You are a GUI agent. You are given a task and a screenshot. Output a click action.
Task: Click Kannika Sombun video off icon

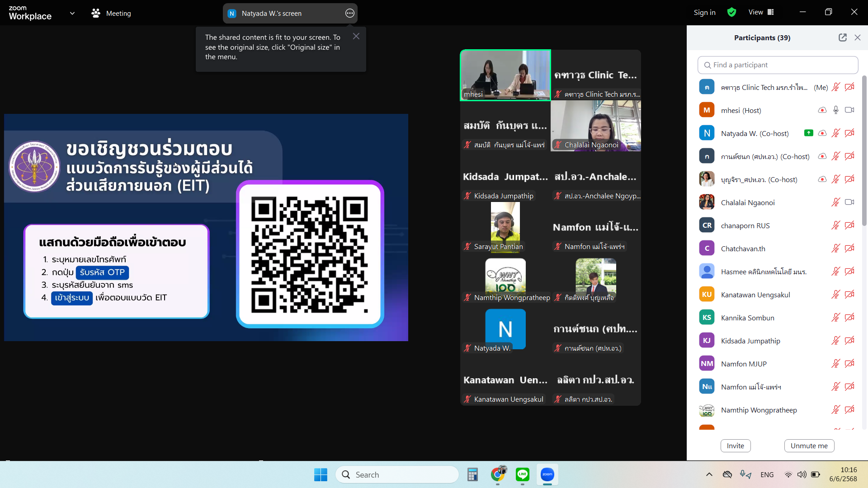849,317
